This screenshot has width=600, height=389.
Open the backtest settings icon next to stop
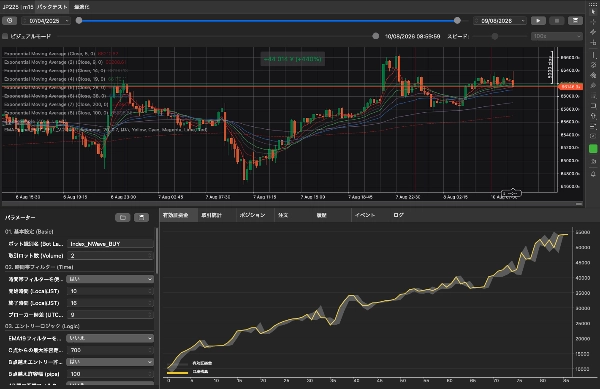(x=575, y=21)
